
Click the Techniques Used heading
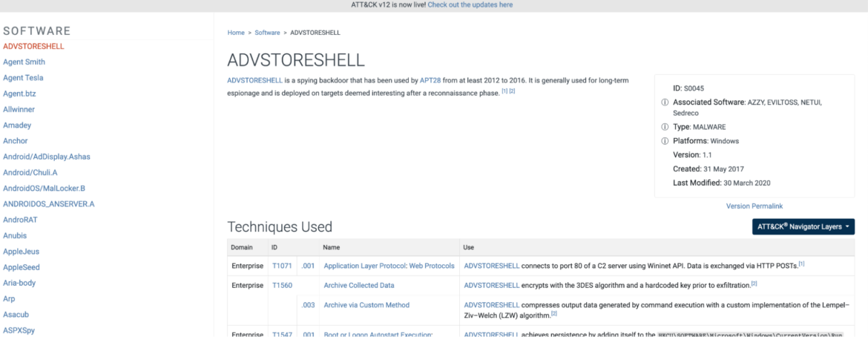280,226
